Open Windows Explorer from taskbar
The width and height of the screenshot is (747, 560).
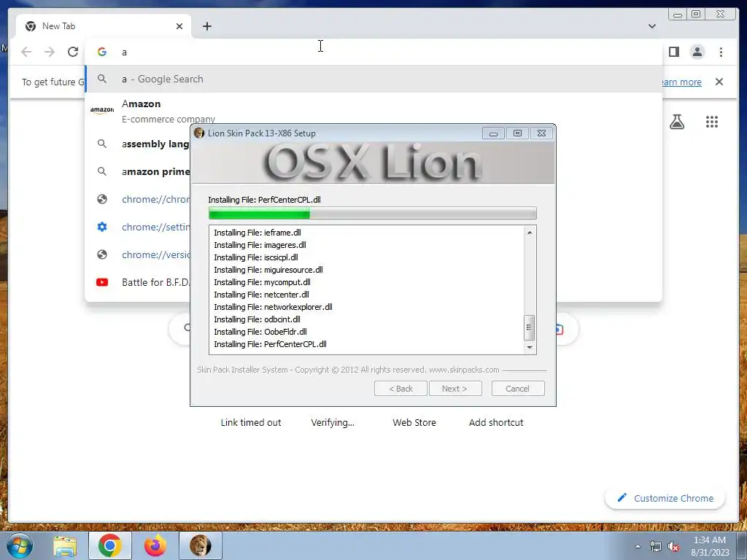point(65,546)
